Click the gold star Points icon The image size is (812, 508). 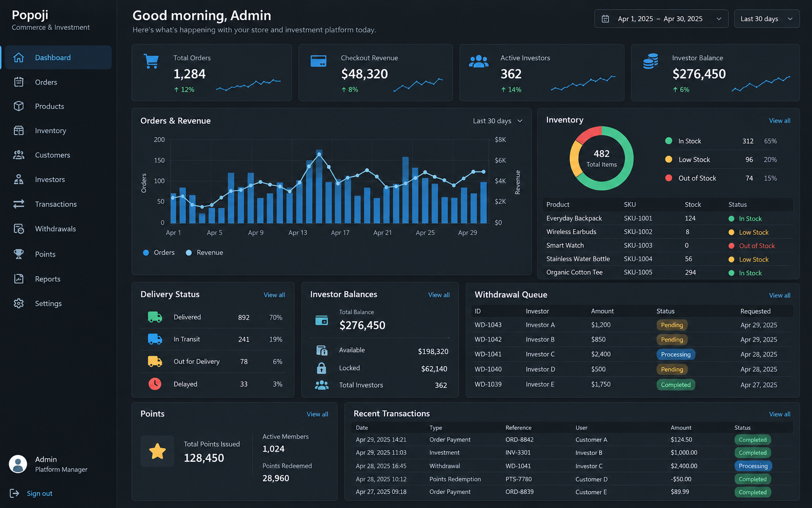pyautogui.click(x=157, y=451)
